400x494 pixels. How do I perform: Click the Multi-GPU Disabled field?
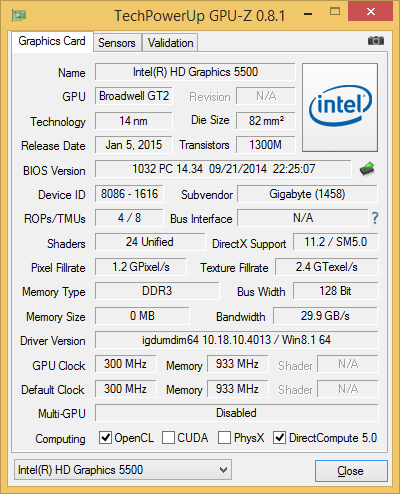pyautogui.click(x=237, y=413)
